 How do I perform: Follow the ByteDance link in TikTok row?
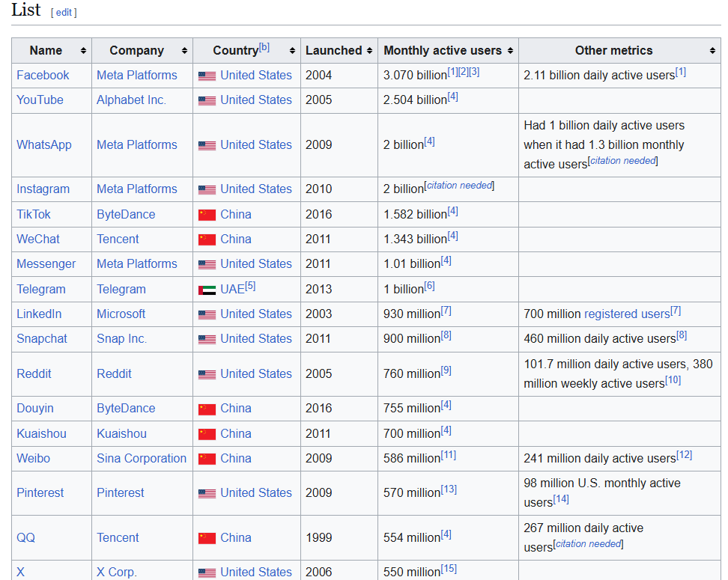[x=126, y=215]
